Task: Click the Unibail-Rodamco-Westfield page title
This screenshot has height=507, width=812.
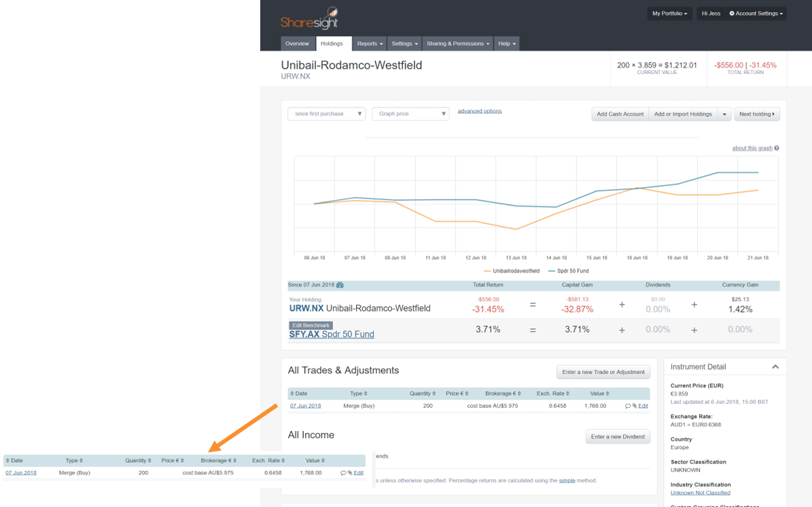Action: pos(351,65)
